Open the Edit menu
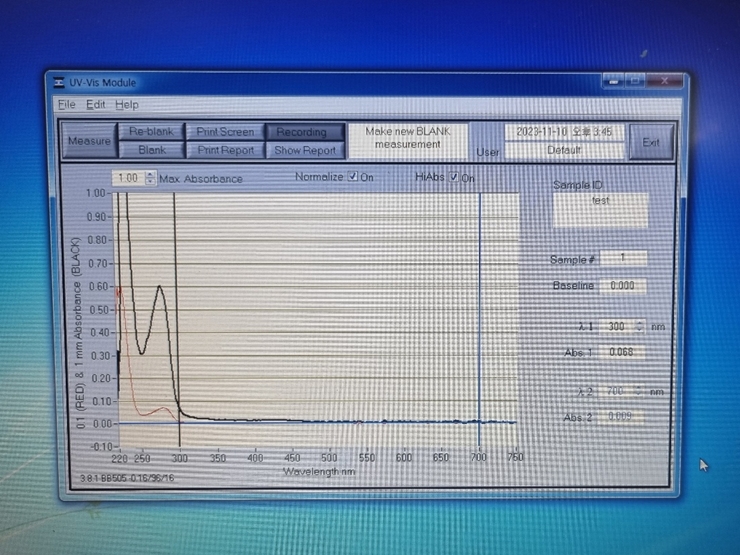Screen dimensions: 740x555 (x=95, y=104)
